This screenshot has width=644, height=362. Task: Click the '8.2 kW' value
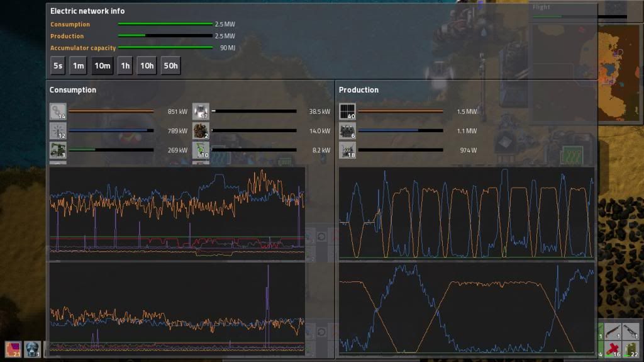[321, 150]
